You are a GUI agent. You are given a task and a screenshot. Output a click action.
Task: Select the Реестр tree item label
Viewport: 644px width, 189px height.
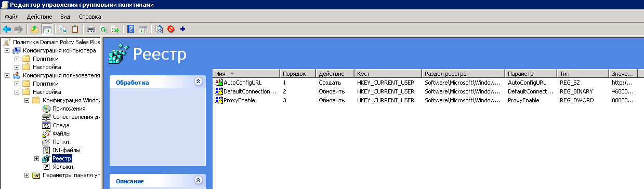[62, 158]
